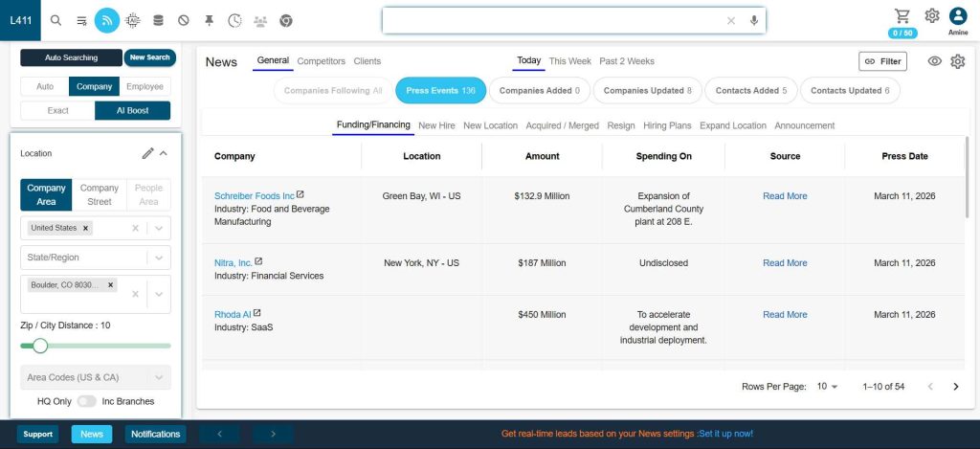980x449 pixels.
Task: Switch matching to Exact
Action: [57, 111]
